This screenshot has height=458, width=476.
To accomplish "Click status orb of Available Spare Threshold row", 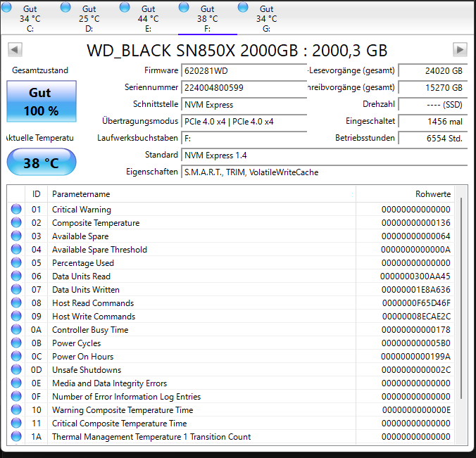I will tap(16, 249).
